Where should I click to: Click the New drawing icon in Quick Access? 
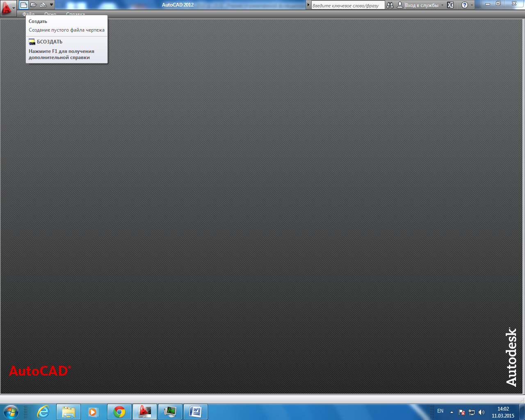[x=24, y=5]
